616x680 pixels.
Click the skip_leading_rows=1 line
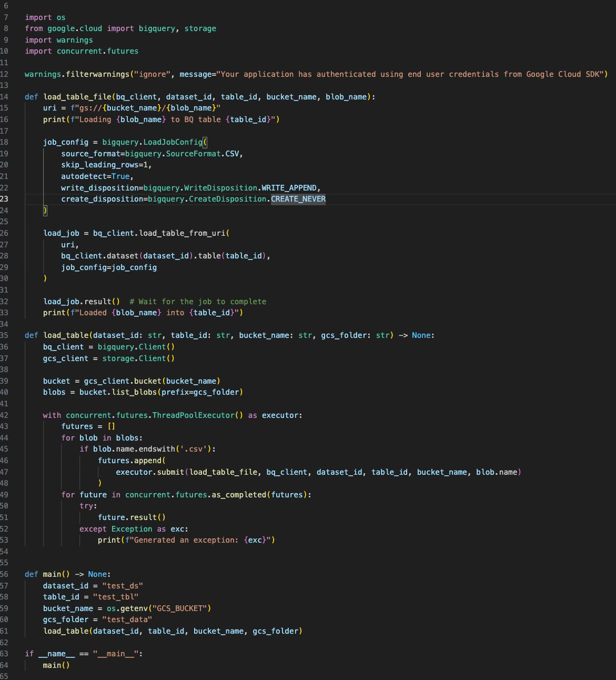click(106, 165)
